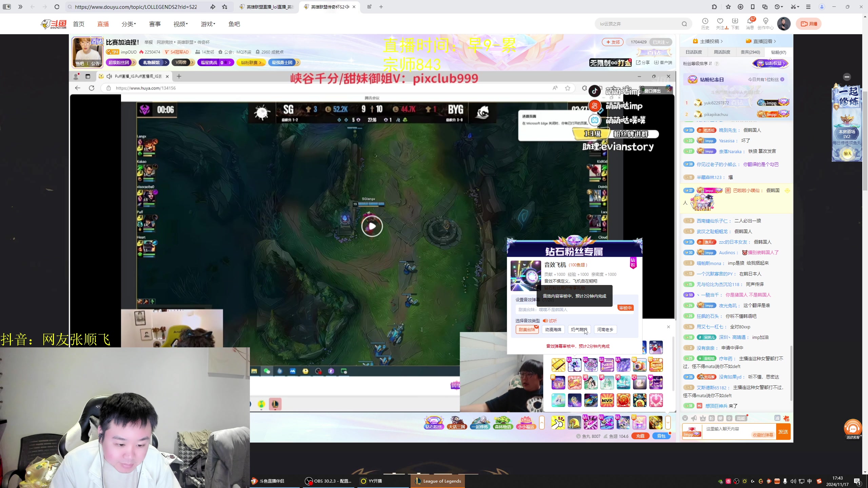Image resolution: width=868 pixels, height=488 pixels.
Task: Select 动漫海绵 sound effect type
Action: [x=553, y=329]
